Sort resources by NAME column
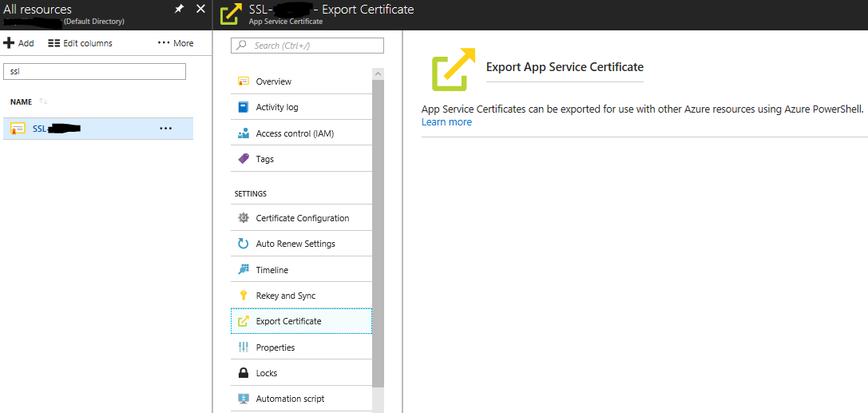 point(21,101)
